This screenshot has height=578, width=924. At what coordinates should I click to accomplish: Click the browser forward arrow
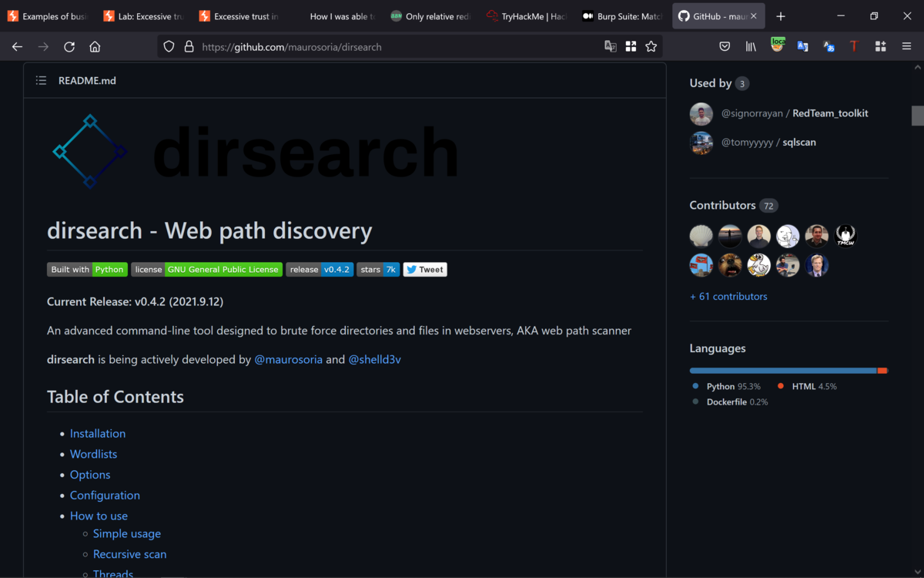click(43, 47)
